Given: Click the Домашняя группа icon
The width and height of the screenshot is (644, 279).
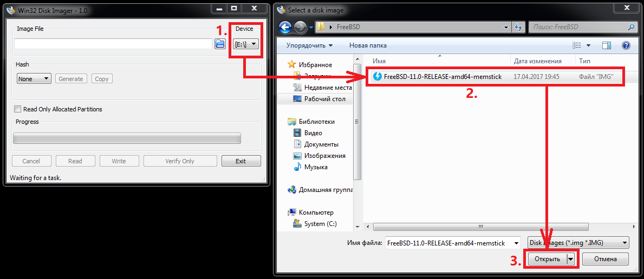Looking at the screenshot, I should (292, 190).
